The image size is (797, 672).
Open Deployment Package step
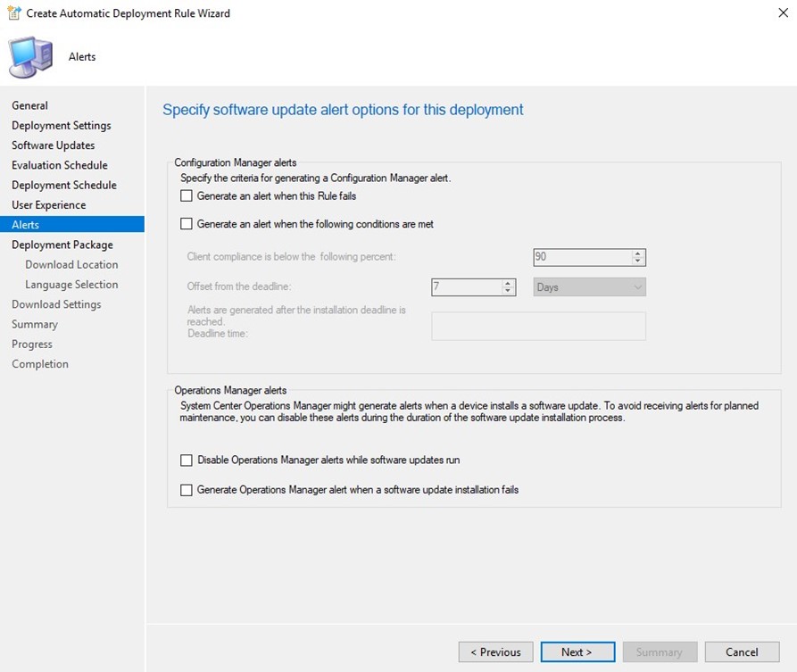click(62, 245)
